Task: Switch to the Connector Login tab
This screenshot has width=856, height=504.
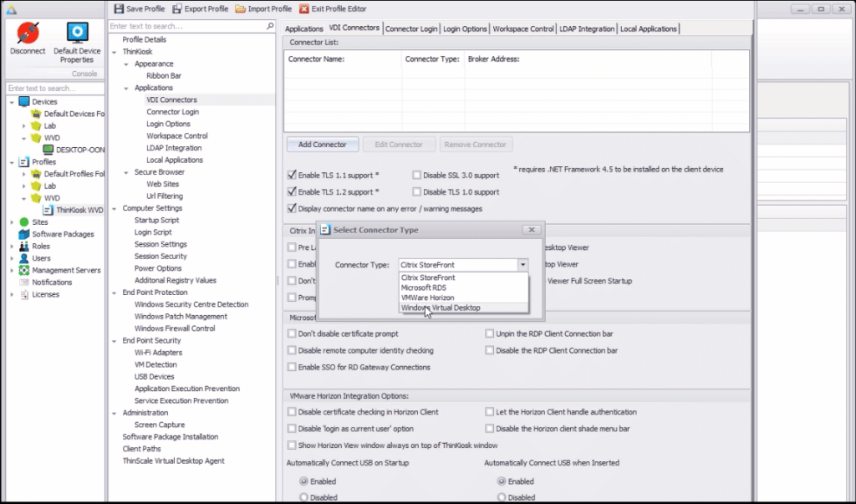Action: point(411,28)
